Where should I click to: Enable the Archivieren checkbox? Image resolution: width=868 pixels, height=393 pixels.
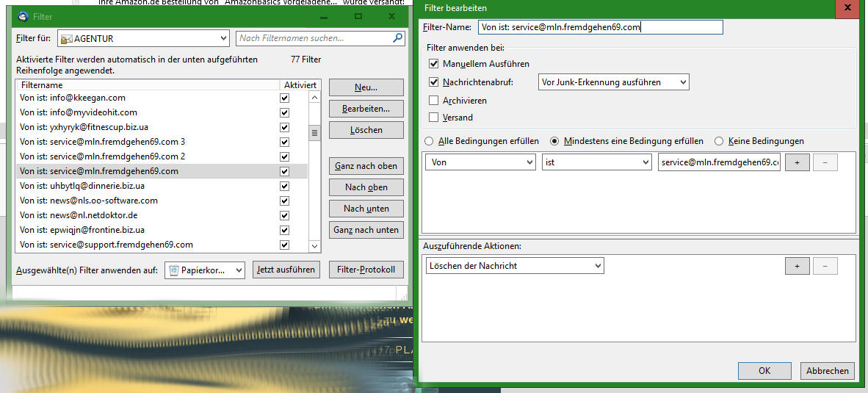click(434, 101)
